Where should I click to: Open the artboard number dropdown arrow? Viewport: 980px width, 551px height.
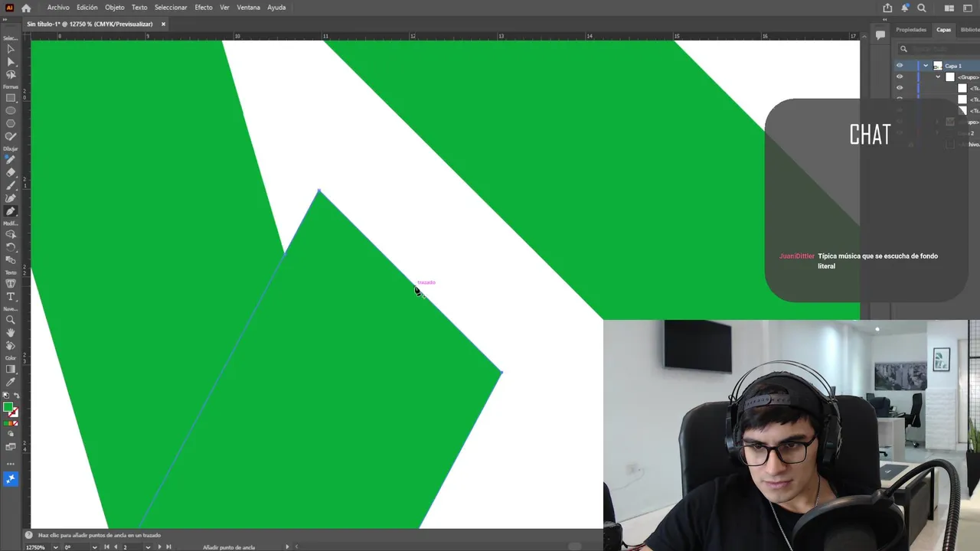coord(147,547)
